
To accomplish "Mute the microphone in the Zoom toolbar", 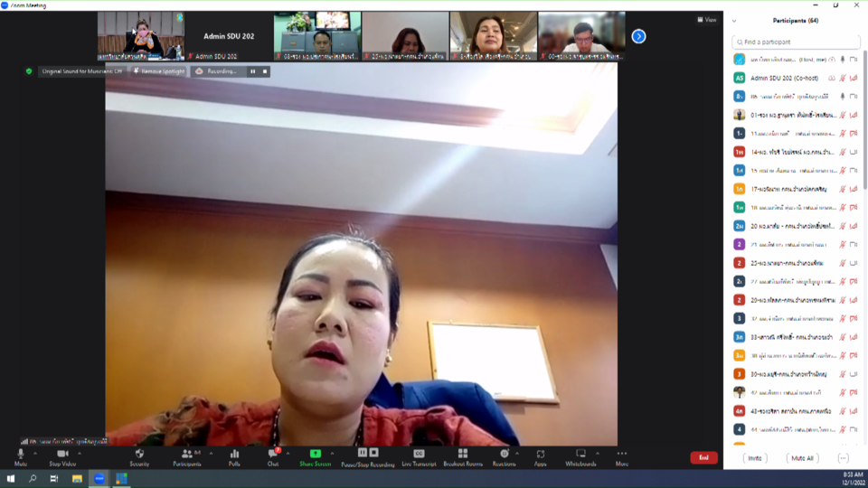I will pyautogui.click(x=21, y=457).
